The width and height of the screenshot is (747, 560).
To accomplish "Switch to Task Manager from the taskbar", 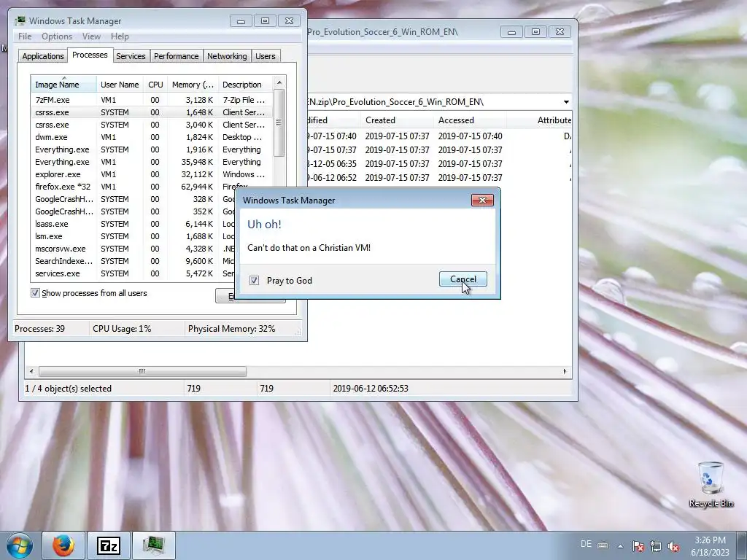I will pos(153,545).
